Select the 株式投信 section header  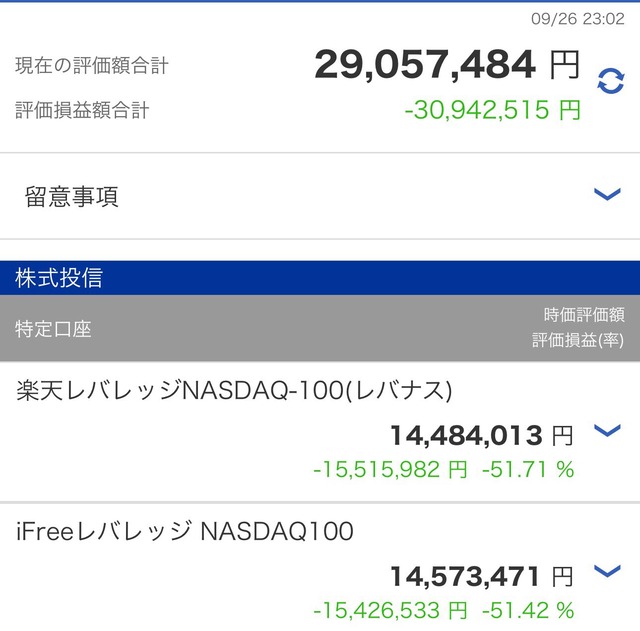tap(58, 278)
